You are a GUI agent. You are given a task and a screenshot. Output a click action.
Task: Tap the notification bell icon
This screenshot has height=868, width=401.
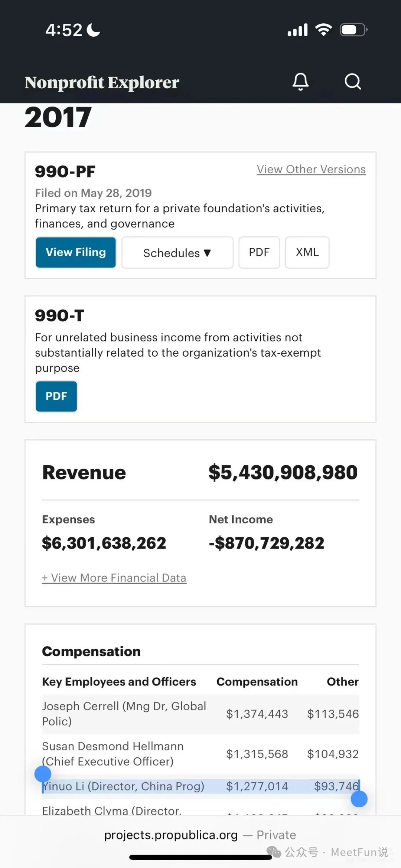(300, 81)
